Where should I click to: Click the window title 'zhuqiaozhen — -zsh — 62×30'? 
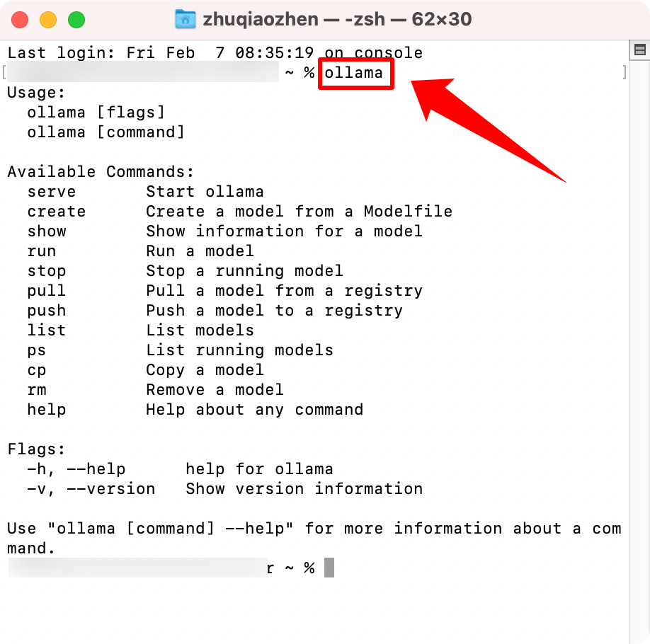pyautogui.click(x=337, y=20)
